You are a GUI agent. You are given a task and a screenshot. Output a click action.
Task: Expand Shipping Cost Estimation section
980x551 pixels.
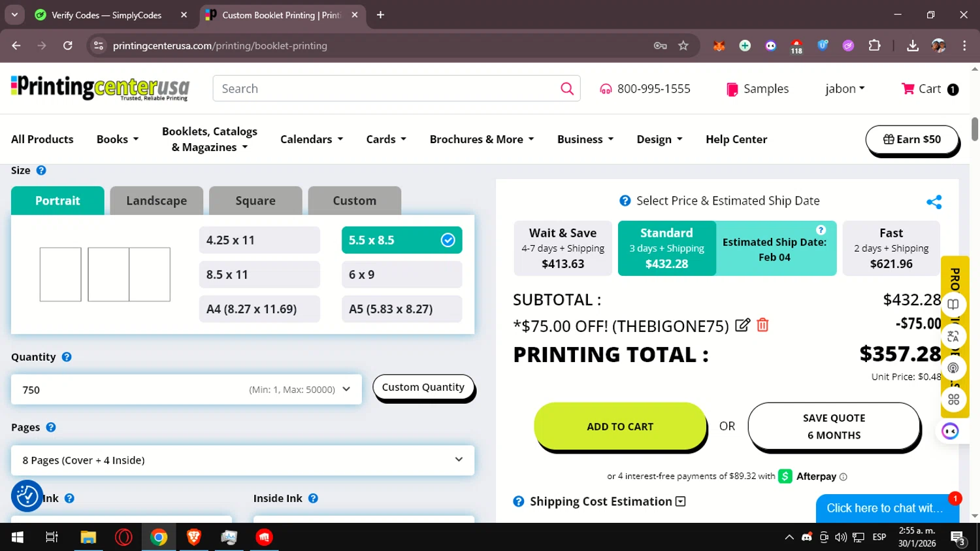click(x=681, y=501)
